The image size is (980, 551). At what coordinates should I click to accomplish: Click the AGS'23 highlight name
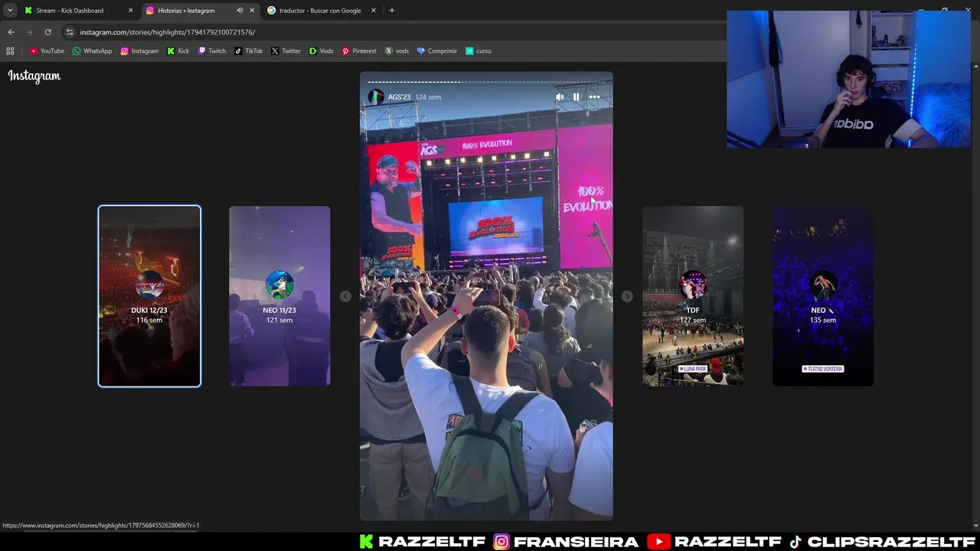coord(399,97)
